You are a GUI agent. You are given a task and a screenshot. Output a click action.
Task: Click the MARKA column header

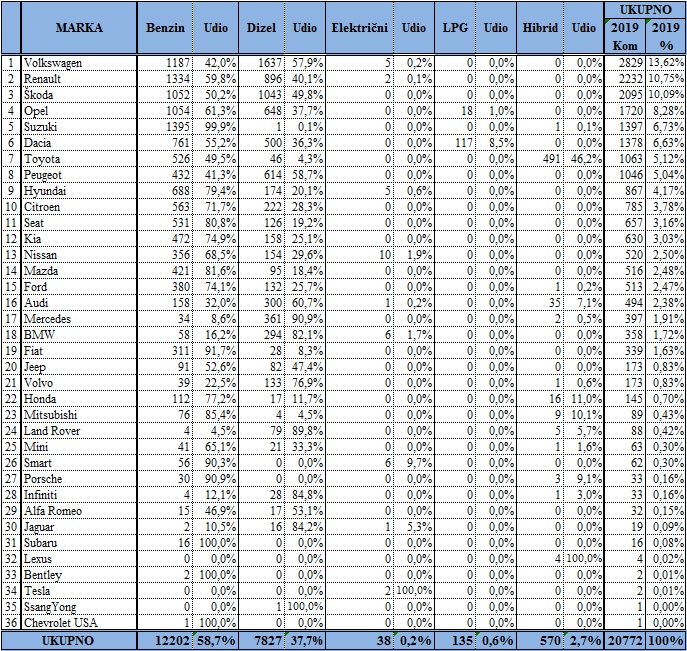click(78, 28)
